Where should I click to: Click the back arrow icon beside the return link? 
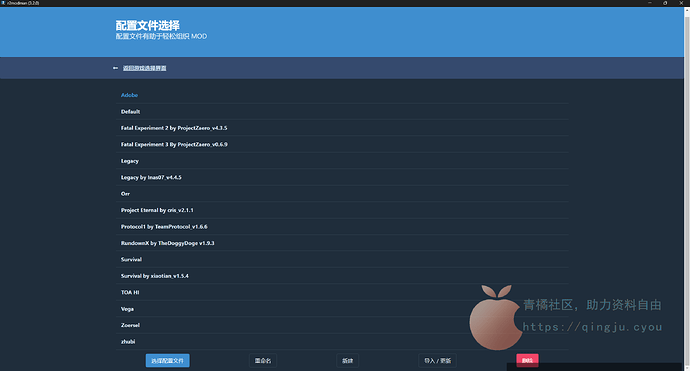click(115, 68)
